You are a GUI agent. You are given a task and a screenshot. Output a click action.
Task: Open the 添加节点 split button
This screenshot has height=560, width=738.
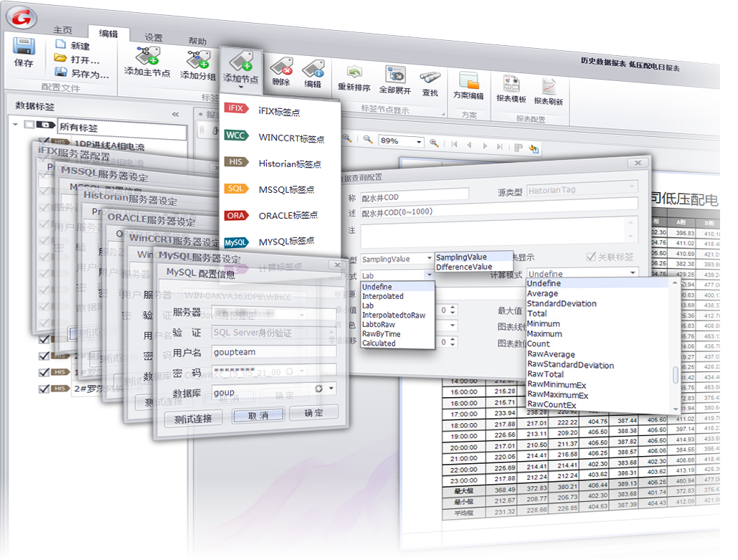[x=241, y=70]
